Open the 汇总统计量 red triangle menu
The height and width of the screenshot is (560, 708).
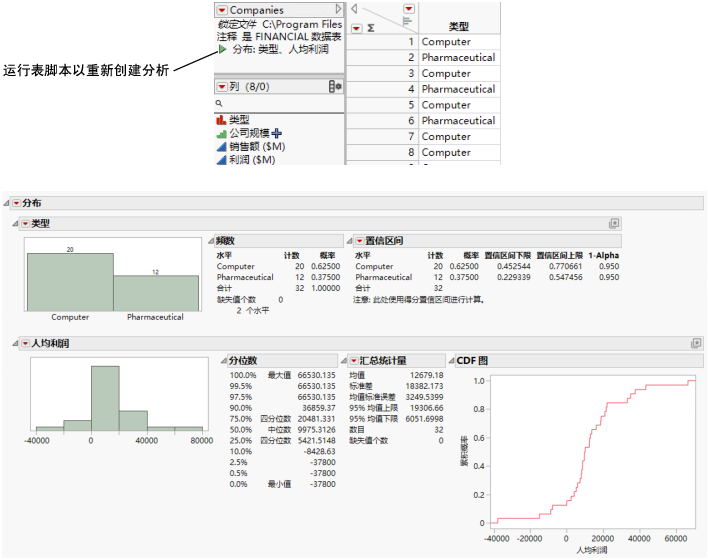[x=354, y=360]
